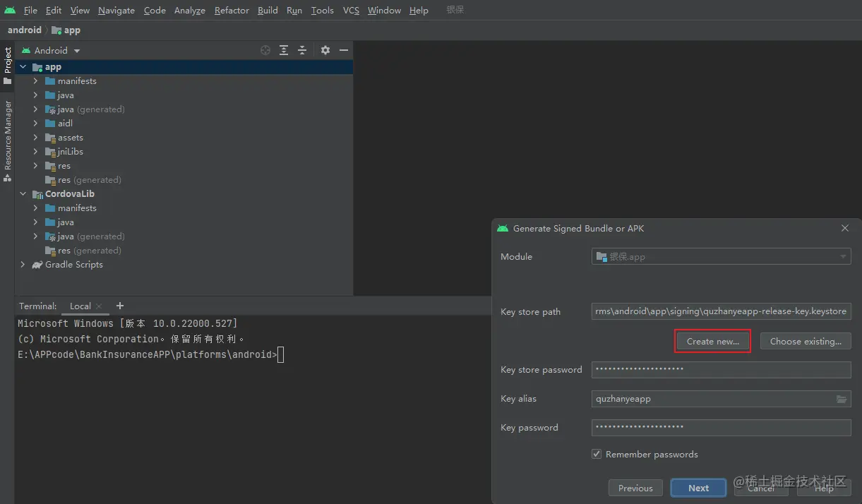The image size is (862, 504).
Task: Click the collapse all icon in Project panel
Action: pos(302,50)
